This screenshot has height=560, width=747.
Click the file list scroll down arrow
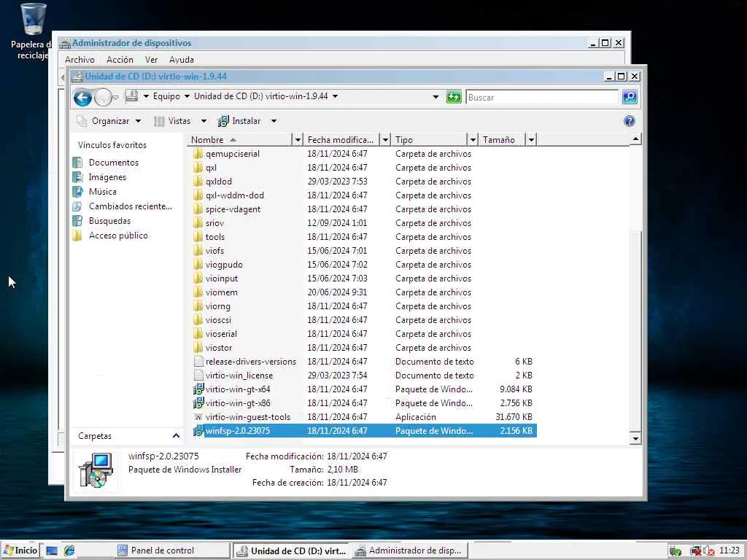635,438
